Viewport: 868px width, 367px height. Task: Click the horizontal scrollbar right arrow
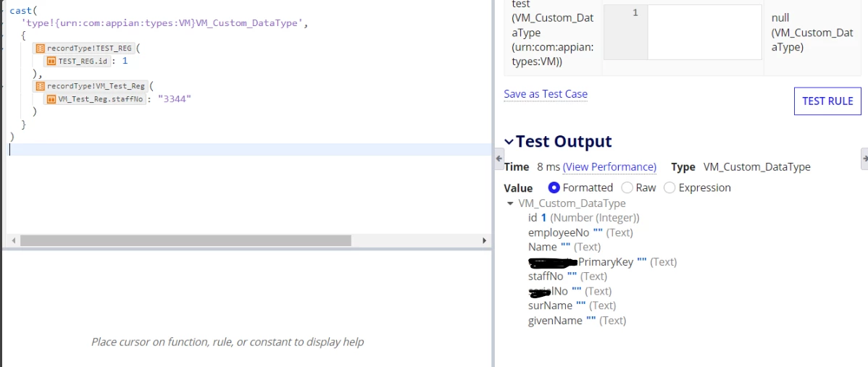pos(485,241)
